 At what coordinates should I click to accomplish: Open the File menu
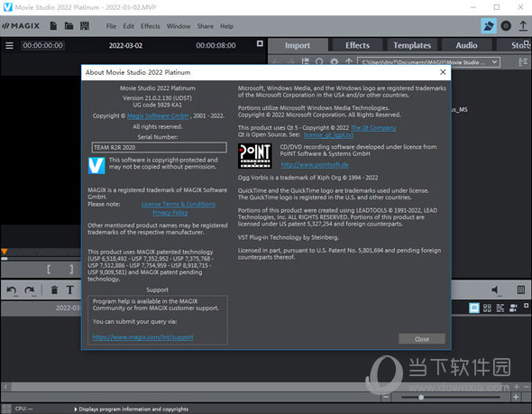point(111,26)
